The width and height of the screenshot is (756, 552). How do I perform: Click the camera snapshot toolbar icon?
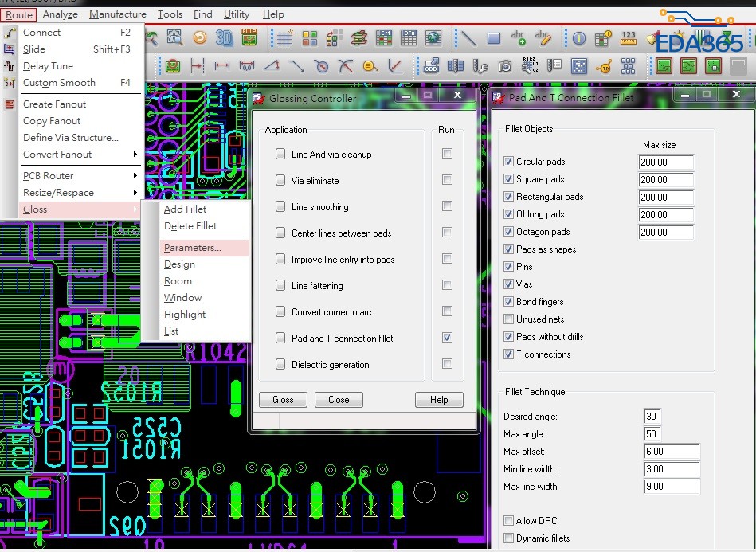tap(505, 65)
